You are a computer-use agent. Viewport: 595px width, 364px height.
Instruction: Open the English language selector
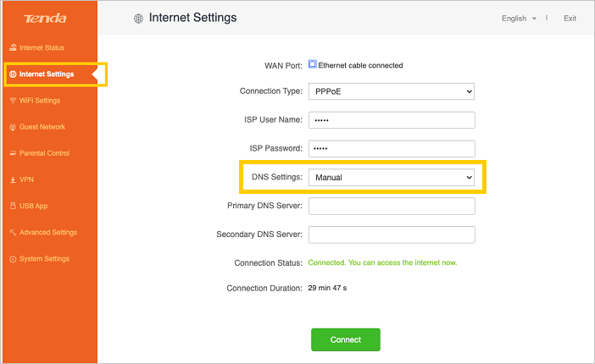coord(519,18)
